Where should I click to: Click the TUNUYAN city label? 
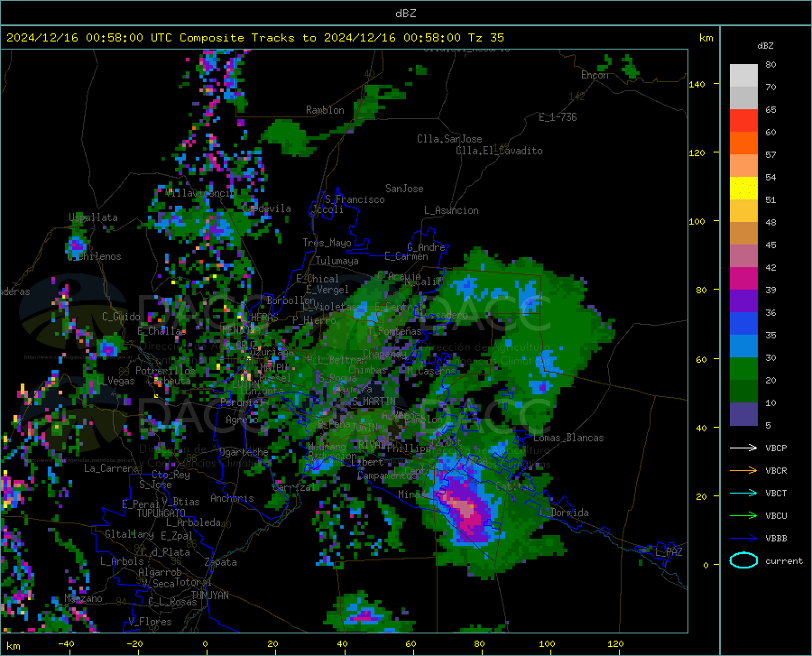pyautogui.click(x=209, y=596)
